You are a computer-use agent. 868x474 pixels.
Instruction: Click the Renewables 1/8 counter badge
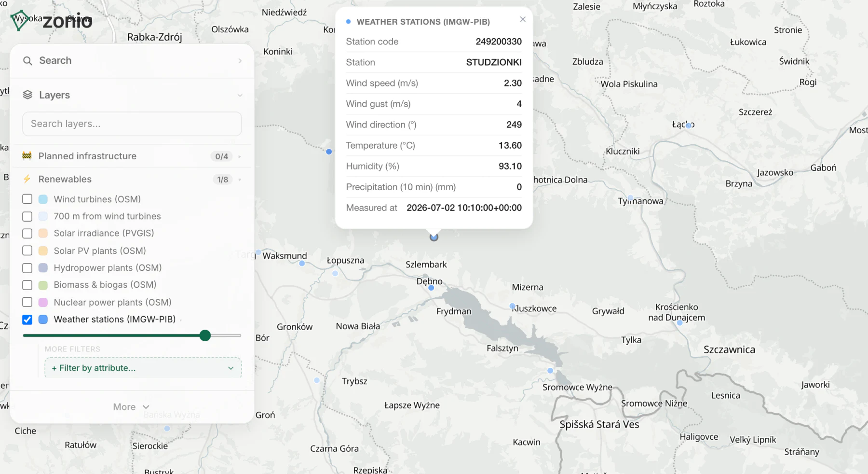click(x=222, y=180)
